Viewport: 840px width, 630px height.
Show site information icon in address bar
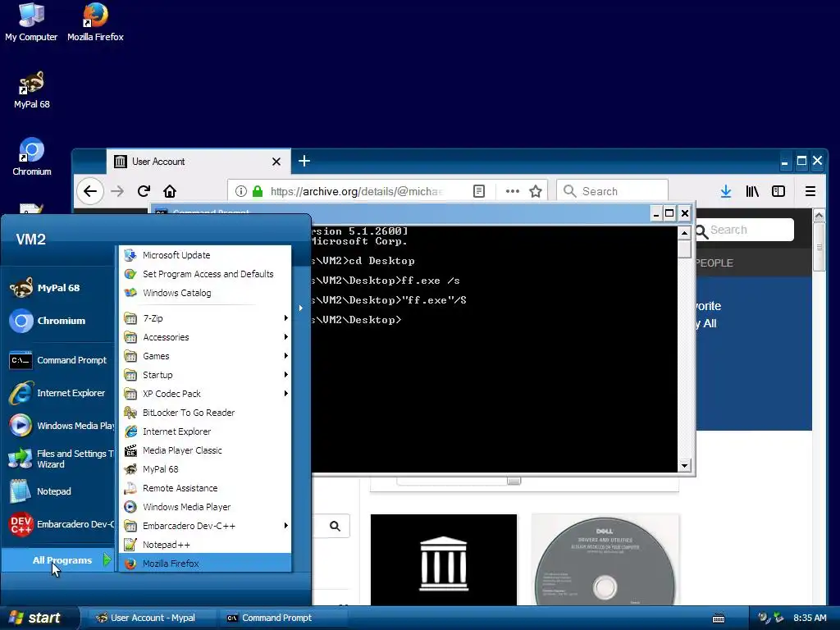[x=241, y=191]
